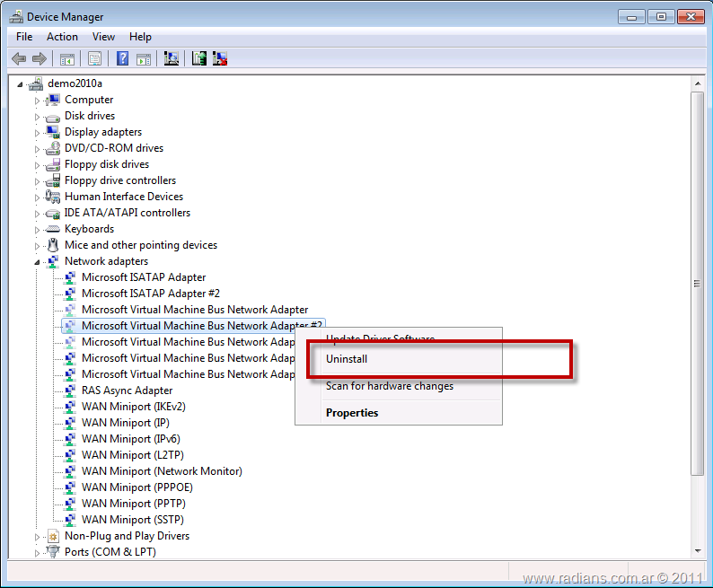
Task: Click the Scan for hardware changes toolbar icon
Action: [172, 59]
